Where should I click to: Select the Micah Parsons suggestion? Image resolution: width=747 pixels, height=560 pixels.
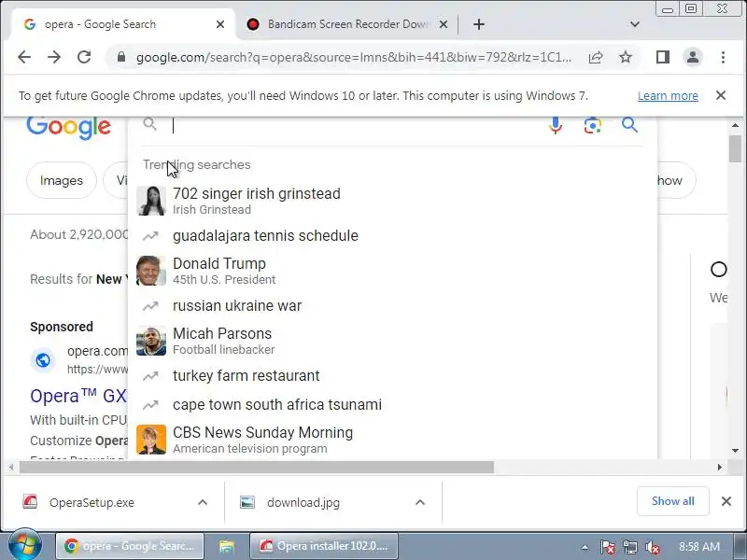click(x=392, y=341)
